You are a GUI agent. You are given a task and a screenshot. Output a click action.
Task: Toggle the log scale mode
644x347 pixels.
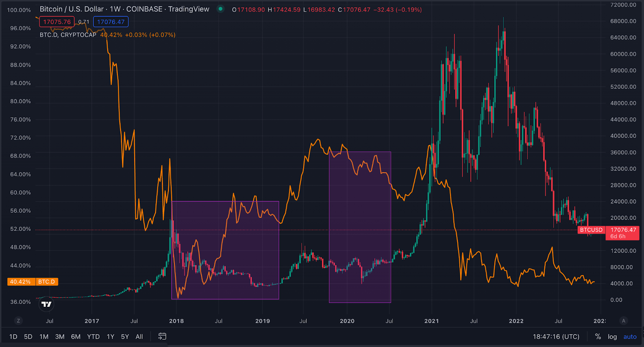click(x=612, y=337)
